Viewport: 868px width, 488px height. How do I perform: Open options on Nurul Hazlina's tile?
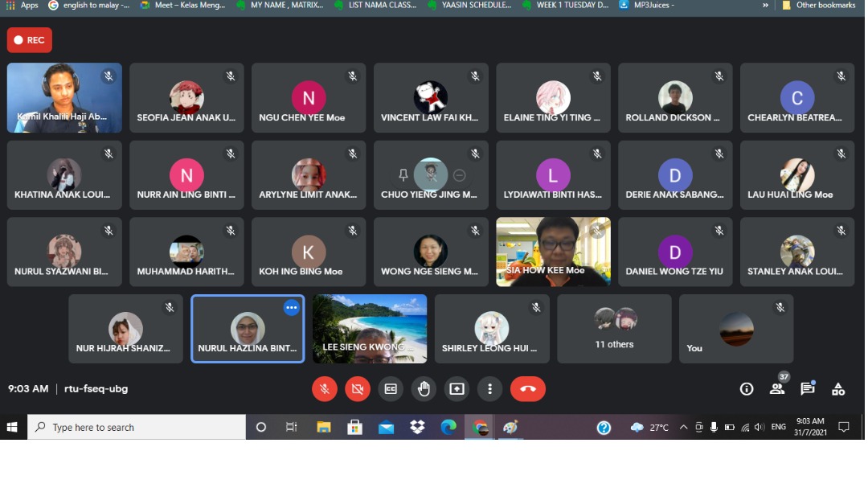pos(291,308)
